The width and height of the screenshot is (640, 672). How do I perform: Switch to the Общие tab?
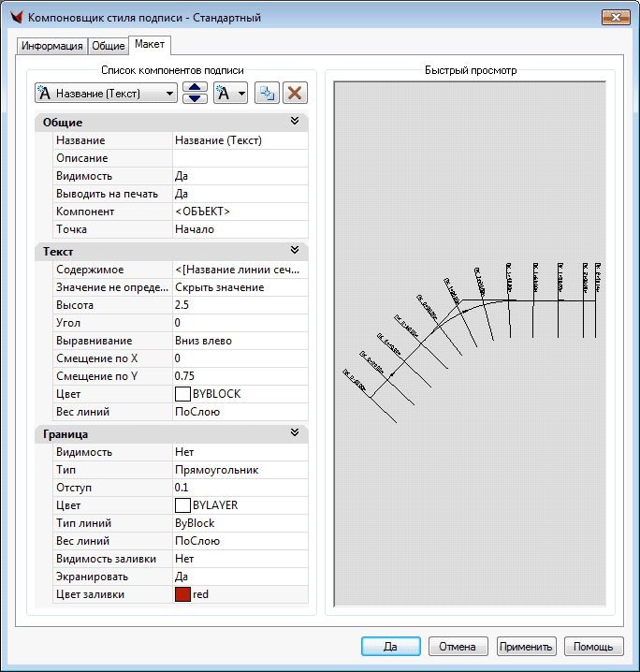[x=109, y=46]
